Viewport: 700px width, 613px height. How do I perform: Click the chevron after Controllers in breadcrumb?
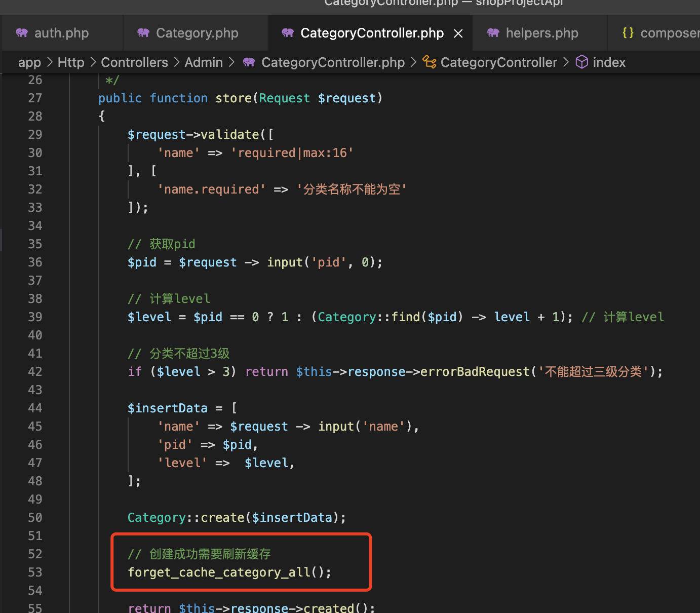177,62
